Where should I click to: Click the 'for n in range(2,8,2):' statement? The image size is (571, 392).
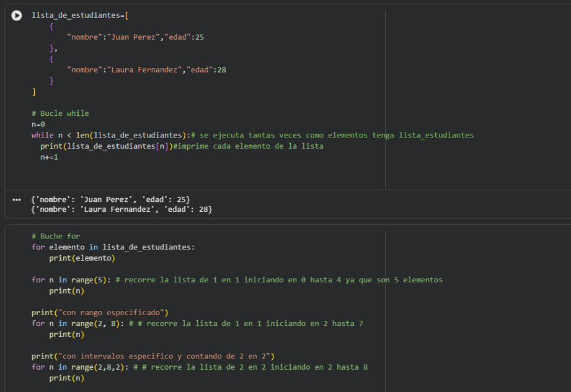click(x=80, y=367)
